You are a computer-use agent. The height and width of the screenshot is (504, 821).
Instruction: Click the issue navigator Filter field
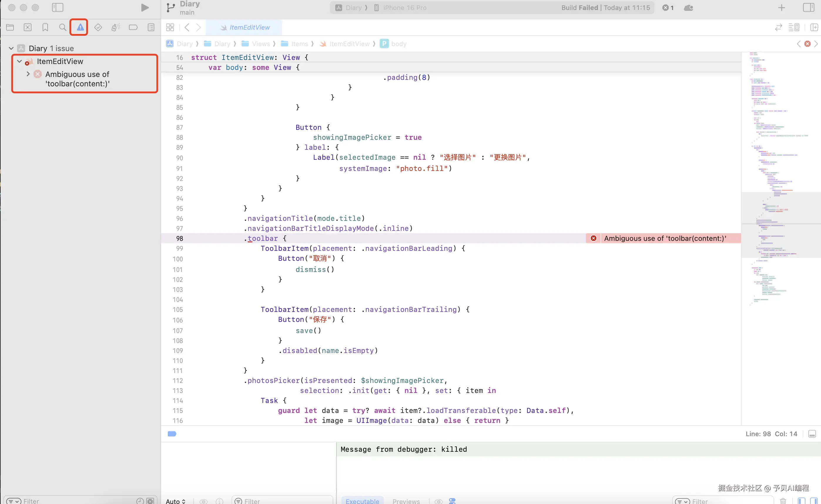click(77, 501)
